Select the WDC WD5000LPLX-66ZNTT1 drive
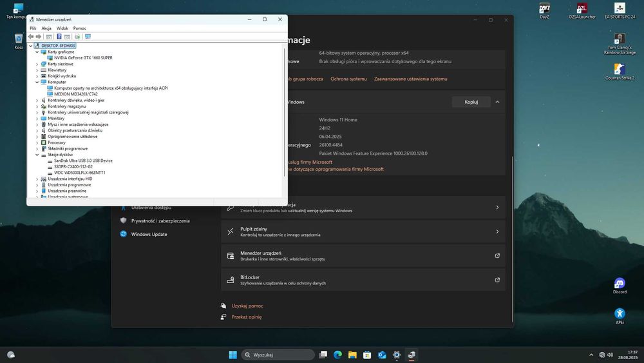Screen dimensions: 644x363 click(x=79, y=173)
